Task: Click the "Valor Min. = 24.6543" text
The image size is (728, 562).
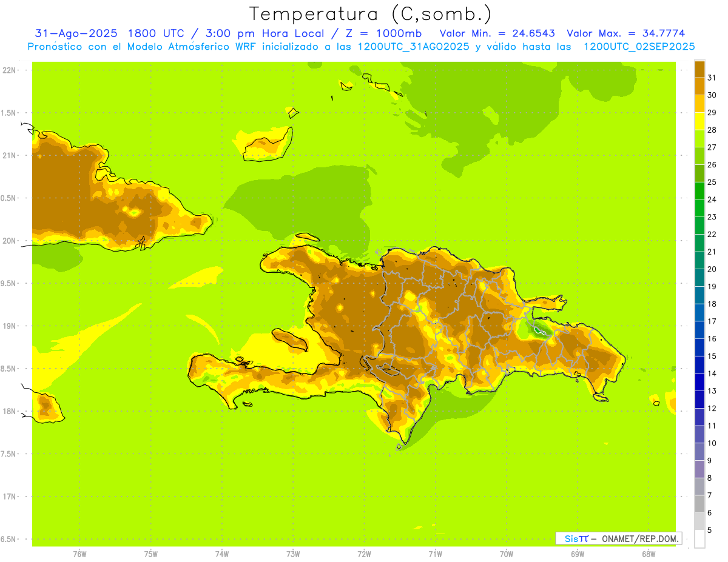Action: (x=497, y=33)
